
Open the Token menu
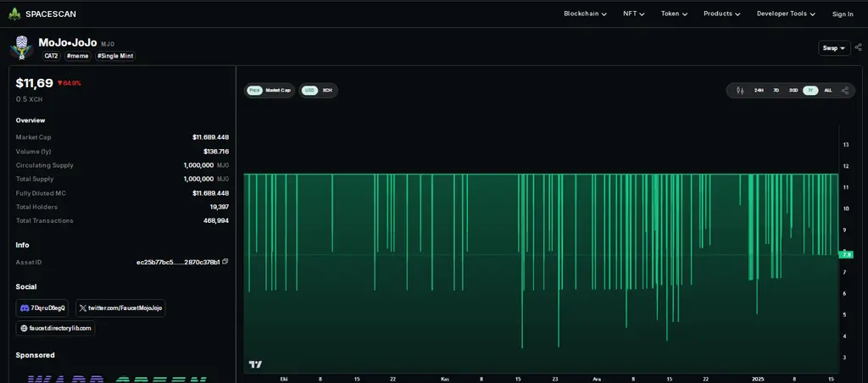tap(674, 14)
